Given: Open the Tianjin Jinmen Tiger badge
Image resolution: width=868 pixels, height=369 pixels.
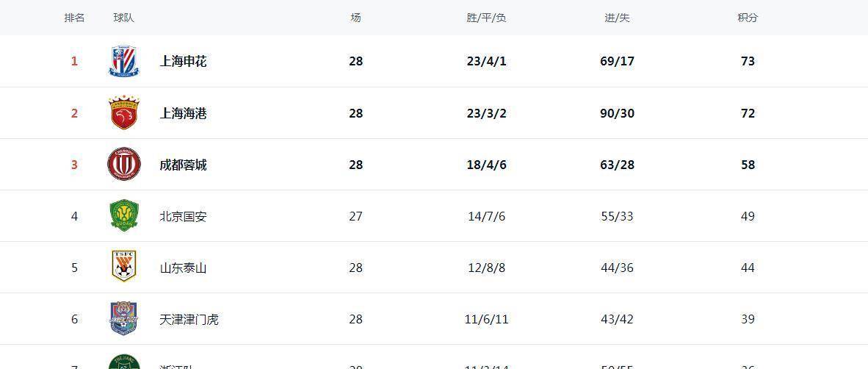Looking at the screenshot, I should (124, 318).
